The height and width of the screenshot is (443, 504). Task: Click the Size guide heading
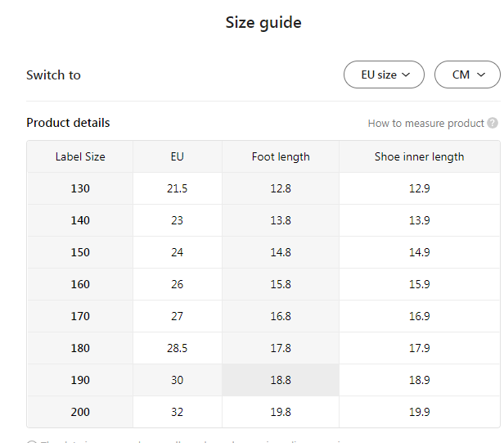[x=263, y=23]
